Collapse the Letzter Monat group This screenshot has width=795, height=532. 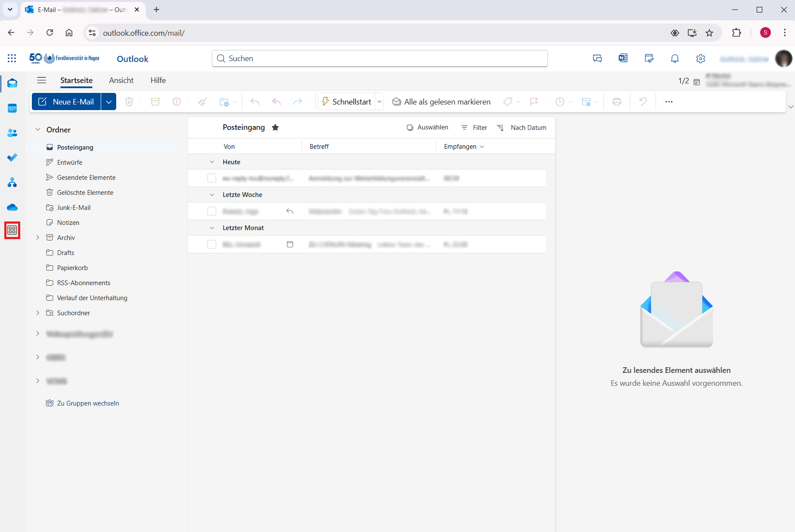(x=212, y=228)
